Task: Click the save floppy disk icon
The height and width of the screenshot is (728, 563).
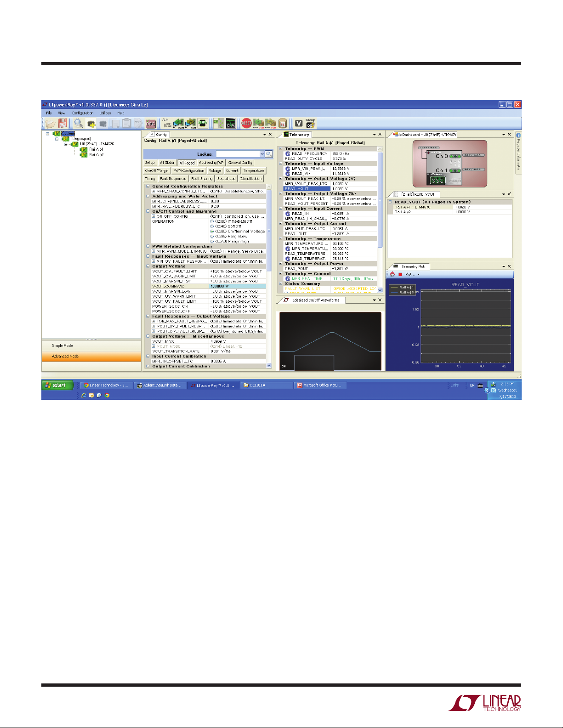Action: pos(63,123)
